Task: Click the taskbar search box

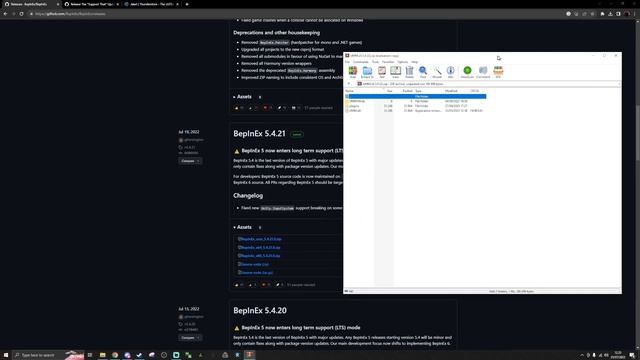Action: [48, 355]
